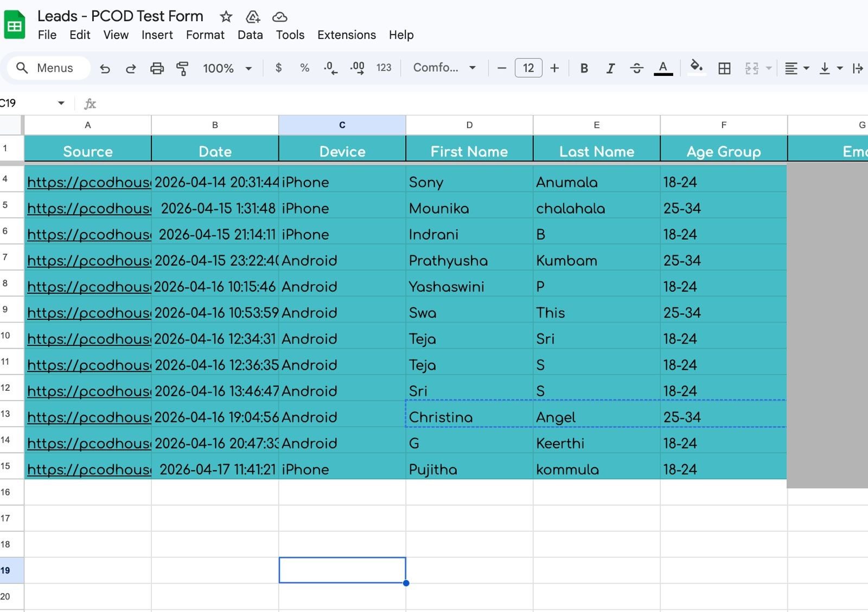Open the Comfo... font dropdown
This screenshot has height=612, width=868.
pos(445,68)
